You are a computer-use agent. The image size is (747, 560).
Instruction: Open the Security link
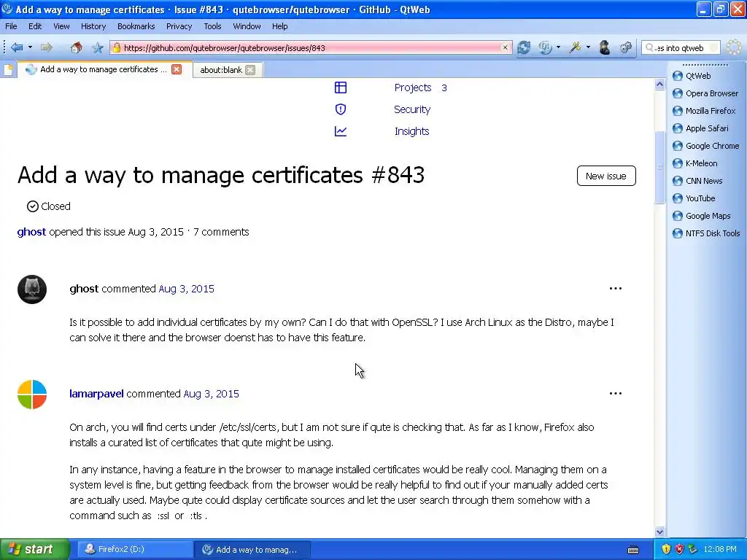click(x=412, y=109)
